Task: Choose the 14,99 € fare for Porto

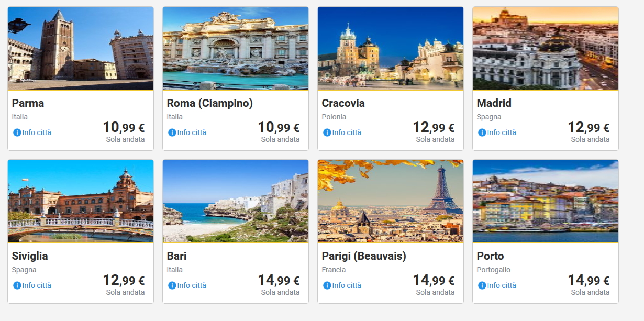Action: coord(589,280)
